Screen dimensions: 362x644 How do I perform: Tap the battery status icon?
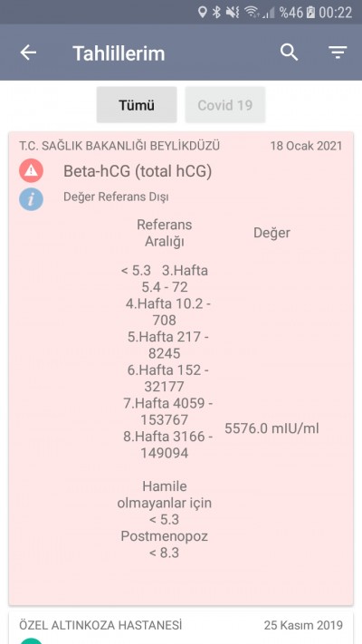point(310,12)
